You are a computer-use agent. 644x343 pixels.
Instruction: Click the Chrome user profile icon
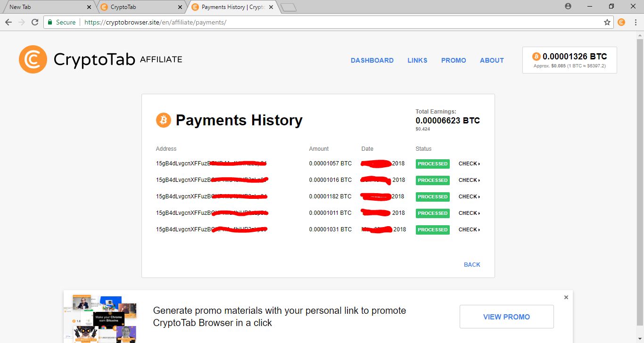pyautogui.click(x=568, y=7)
